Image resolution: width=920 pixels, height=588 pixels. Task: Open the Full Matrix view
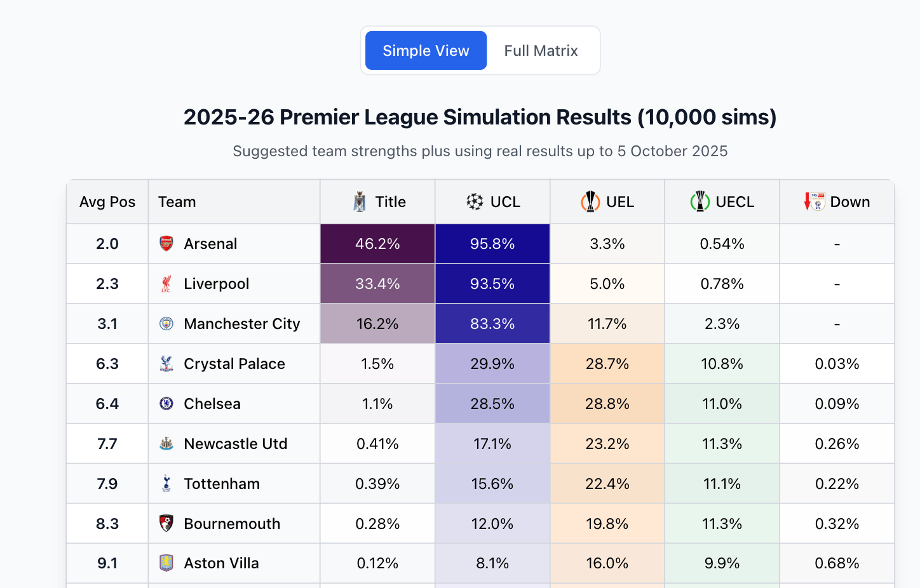[541, 51]
